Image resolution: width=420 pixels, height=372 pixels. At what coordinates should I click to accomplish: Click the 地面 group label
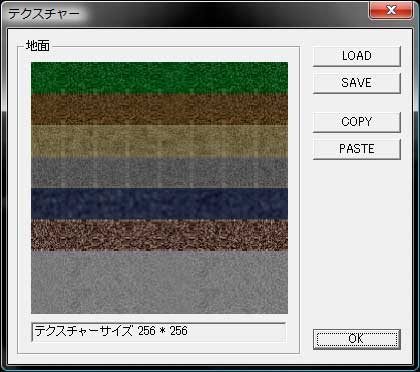tap(38, 46)
